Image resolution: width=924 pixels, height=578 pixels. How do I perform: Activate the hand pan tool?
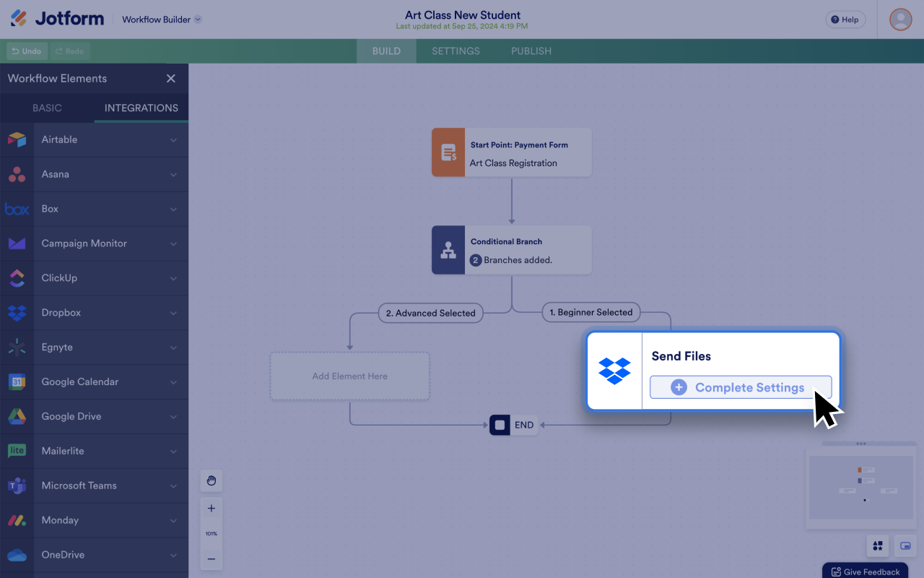pyautogui.click(x=212, y=480)
